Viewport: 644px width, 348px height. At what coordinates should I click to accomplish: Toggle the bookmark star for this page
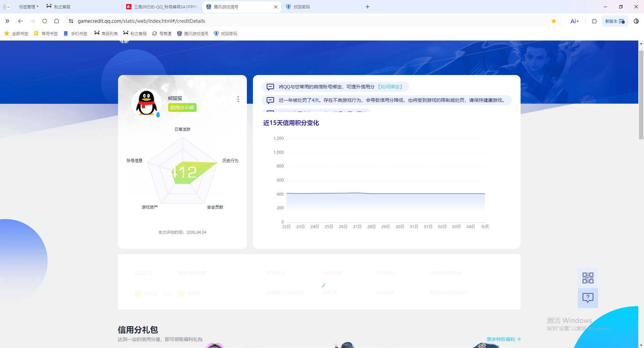(x=554, y=21)
